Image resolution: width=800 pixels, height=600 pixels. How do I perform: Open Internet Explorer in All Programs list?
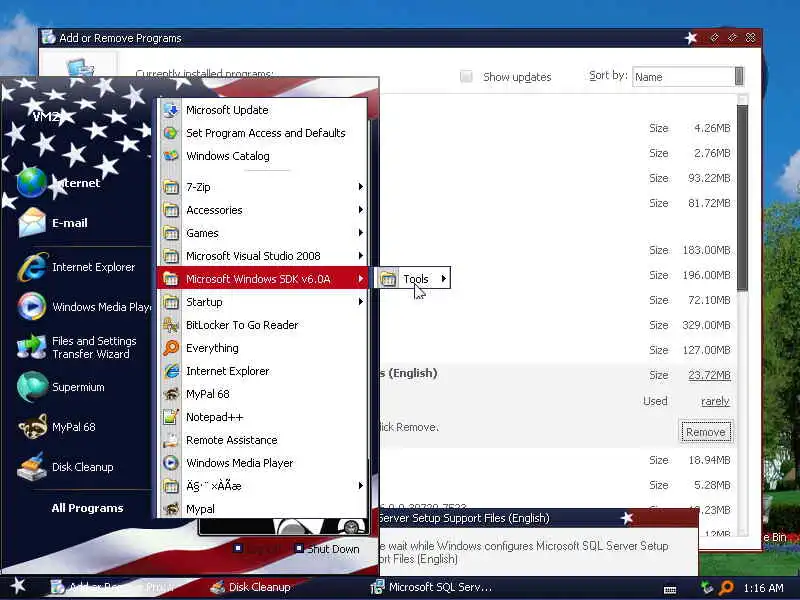point(262,371)
